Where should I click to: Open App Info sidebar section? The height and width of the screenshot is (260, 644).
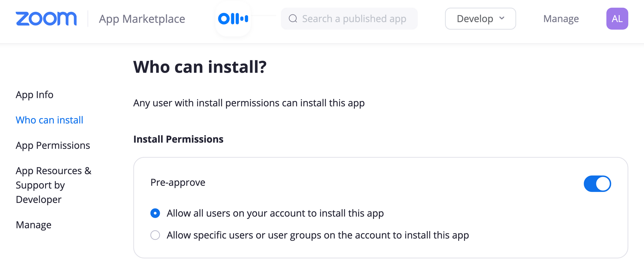click(34, 95)
